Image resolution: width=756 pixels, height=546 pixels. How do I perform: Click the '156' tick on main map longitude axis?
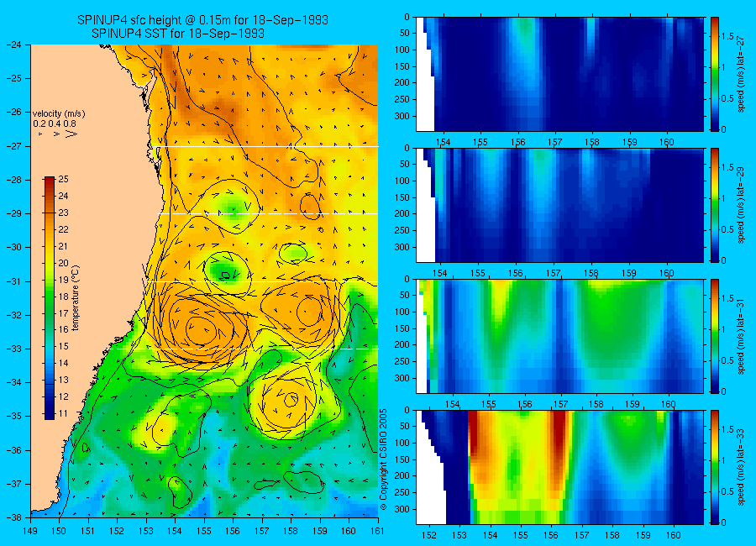[233, 531]
